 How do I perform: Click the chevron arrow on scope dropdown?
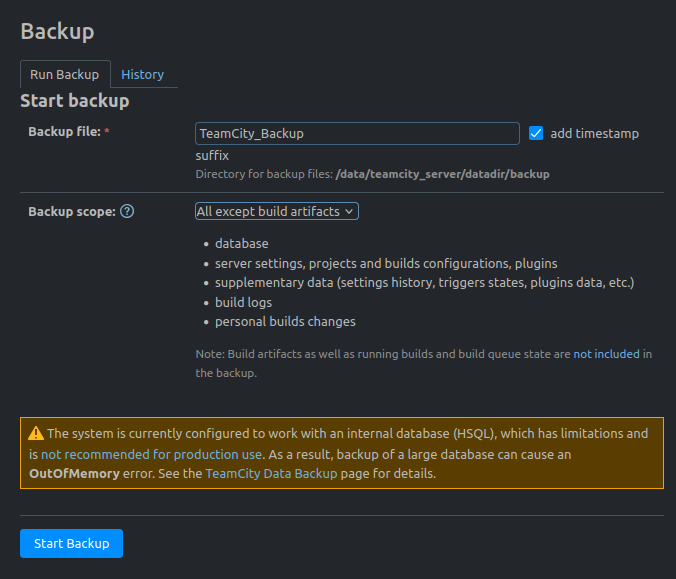tap(348, 212)
